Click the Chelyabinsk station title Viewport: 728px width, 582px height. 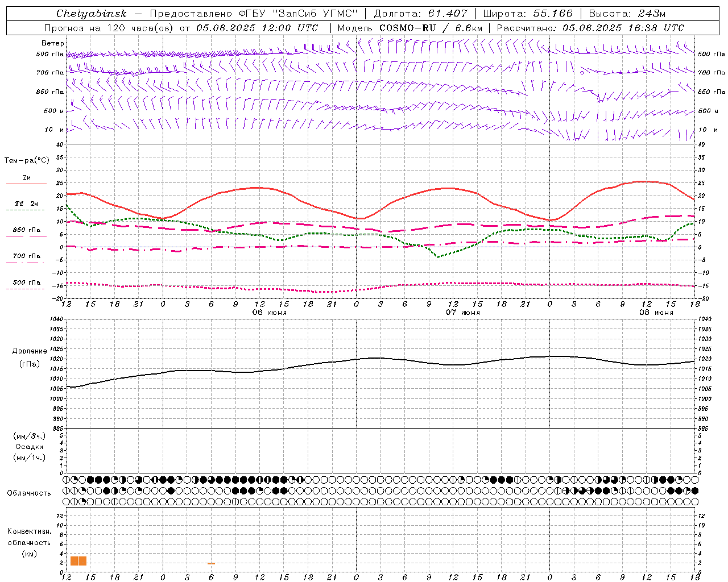[x=92, y=14]
